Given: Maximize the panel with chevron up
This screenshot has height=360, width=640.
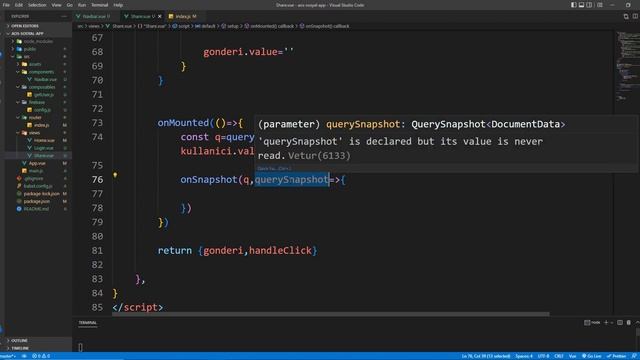Looking at the screenshot, I should click(637, 322).
